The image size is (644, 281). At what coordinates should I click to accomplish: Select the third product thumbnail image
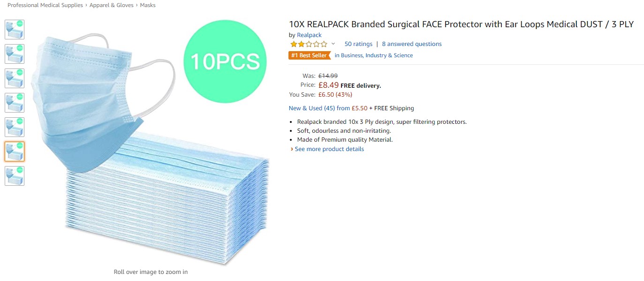pyautogui.click(x=15, y=78)
